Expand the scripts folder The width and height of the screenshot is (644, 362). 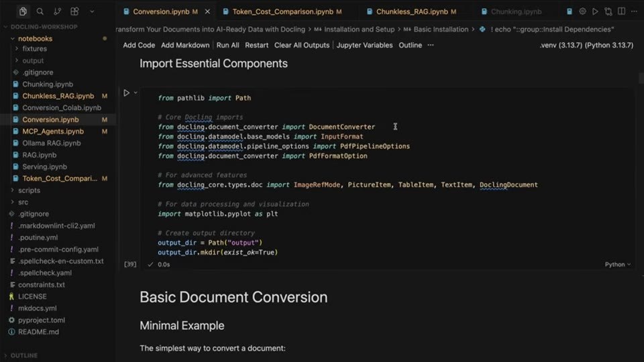coord(29,190)
